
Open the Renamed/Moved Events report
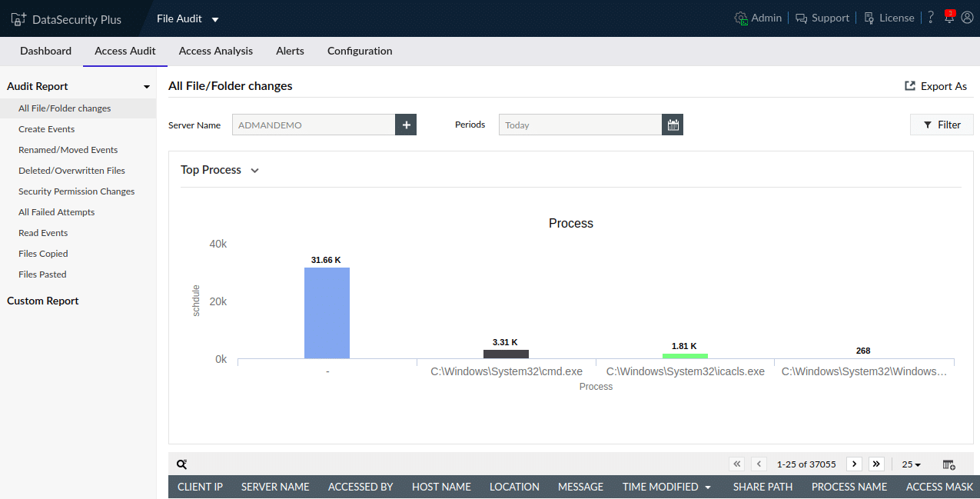click(68, 150)
